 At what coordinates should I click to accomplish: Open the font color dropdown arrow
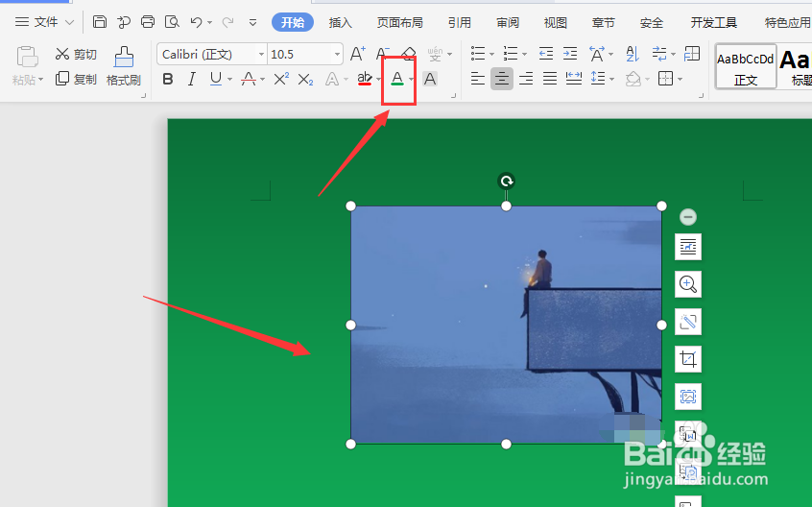click(x=411, y=80)
